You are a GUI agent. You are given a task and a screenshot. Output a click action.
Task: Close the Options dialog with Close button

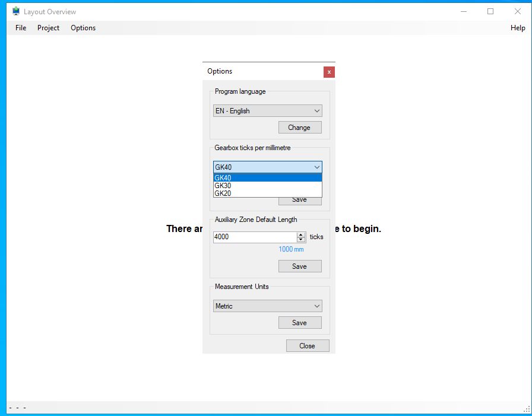[x=308, y=345]
